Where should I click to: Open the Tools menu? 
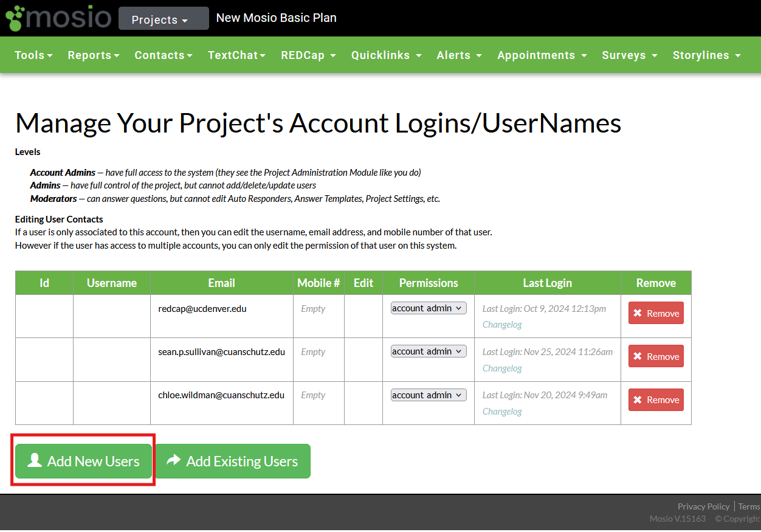tap(33, 55)
